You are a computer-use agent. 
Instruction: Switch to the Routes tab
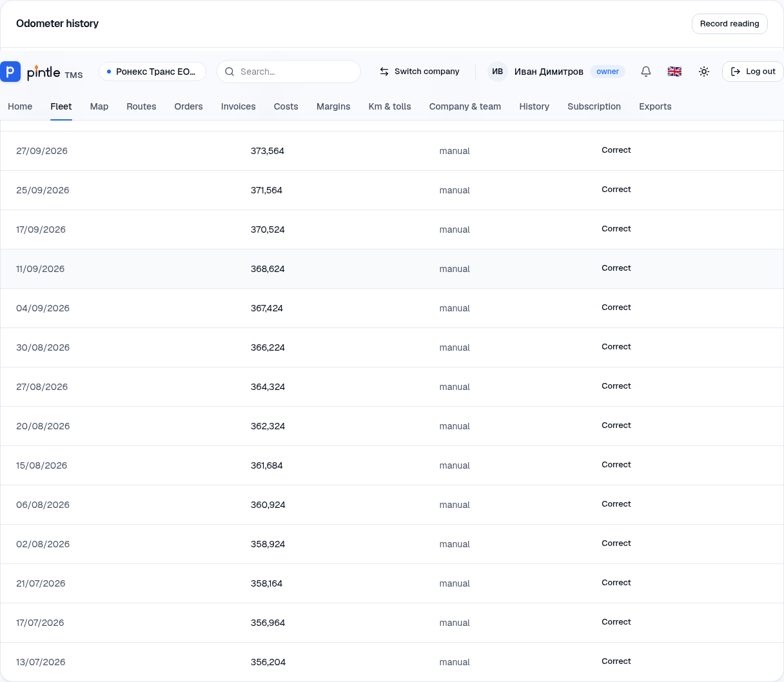click(141, 106)
